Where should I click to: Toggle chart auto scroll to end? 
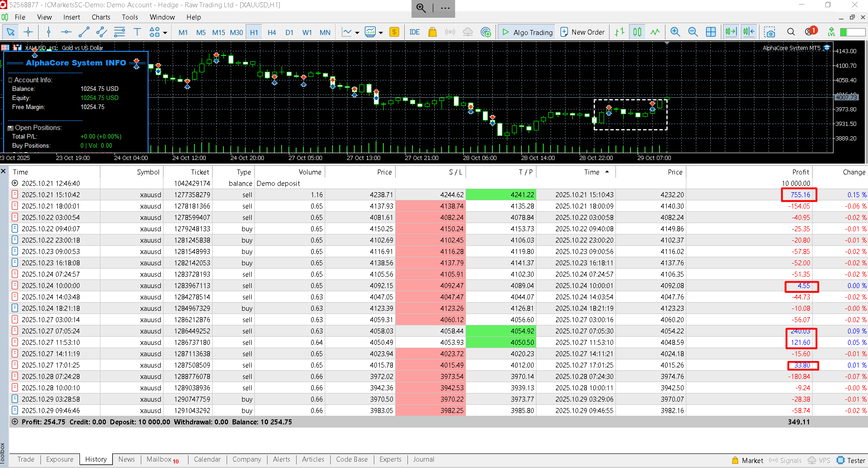coord(730,32)
